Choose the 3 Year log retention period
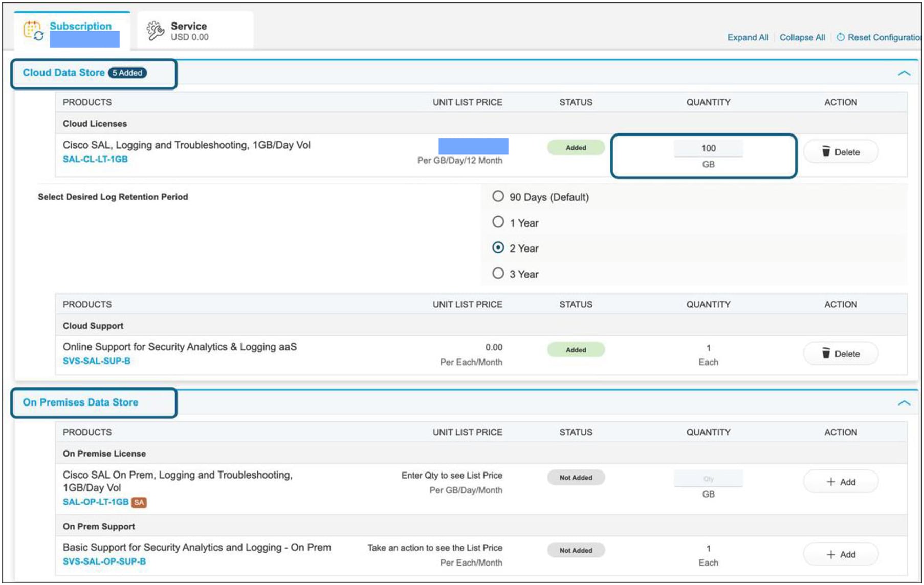Screen dimensions: 924x585 click(x=498, y=273)
